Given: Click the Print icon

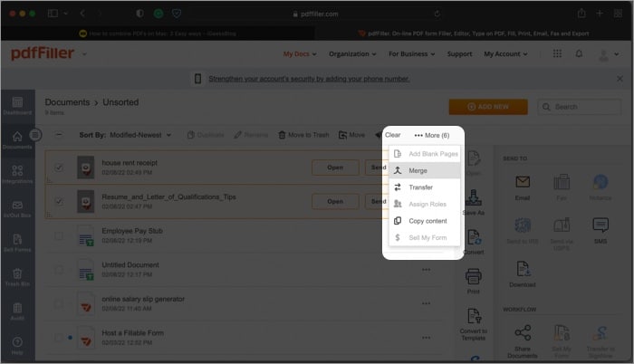Looking at the screenshot, I should (x=474, y=281).
